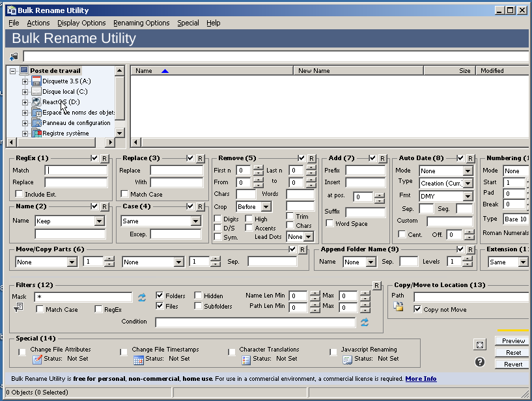Open the File menu
The image size is (532, 401).
click(x=14, y=23)
